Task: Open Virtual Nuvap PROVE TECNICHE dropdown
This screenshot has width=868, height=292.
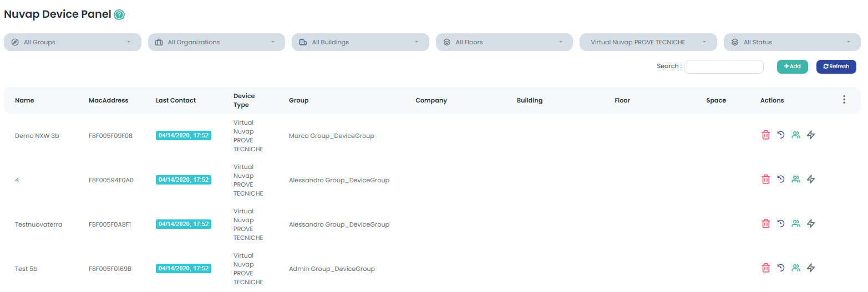Action: [648, 42]
